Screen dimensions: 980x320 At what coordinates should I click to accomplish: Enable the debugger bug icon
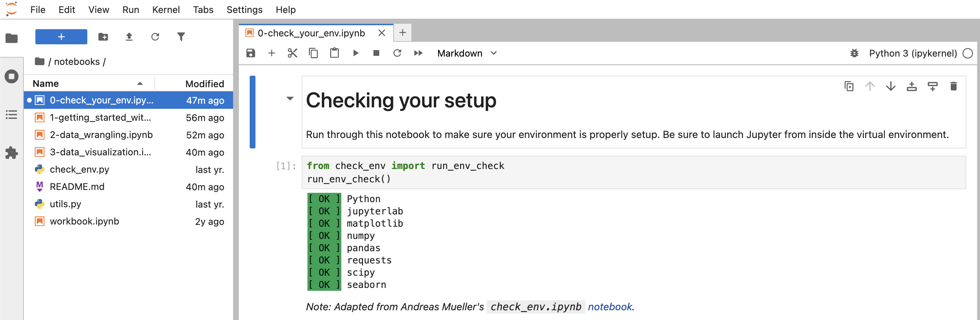[x=854, y=53]
